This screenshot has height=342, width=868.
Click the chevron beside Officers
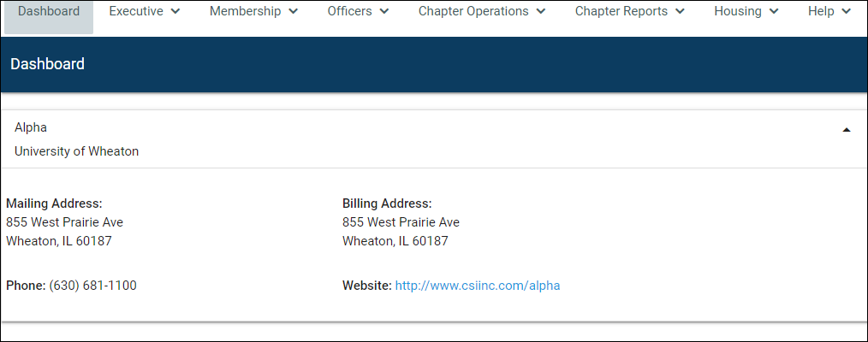[384, 12]
